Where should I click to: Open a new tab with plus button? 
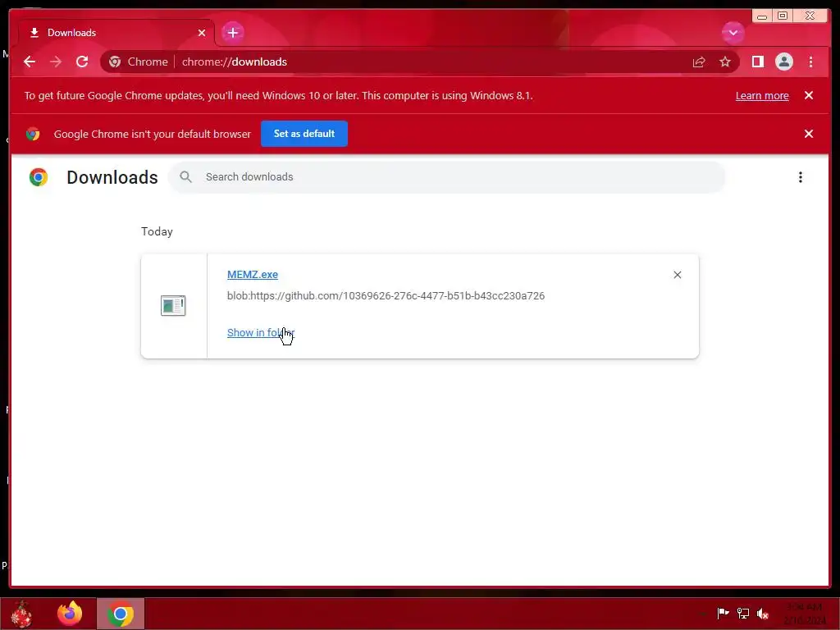coord(232,33)
